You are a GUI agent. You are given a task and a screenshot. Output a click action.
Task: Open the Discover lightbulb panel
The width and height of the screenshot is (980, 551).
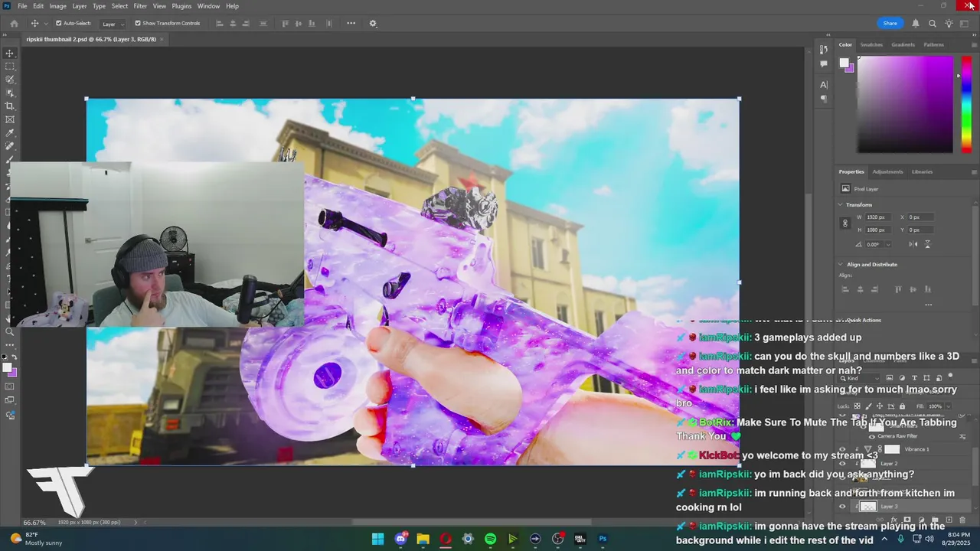[949, 23]
